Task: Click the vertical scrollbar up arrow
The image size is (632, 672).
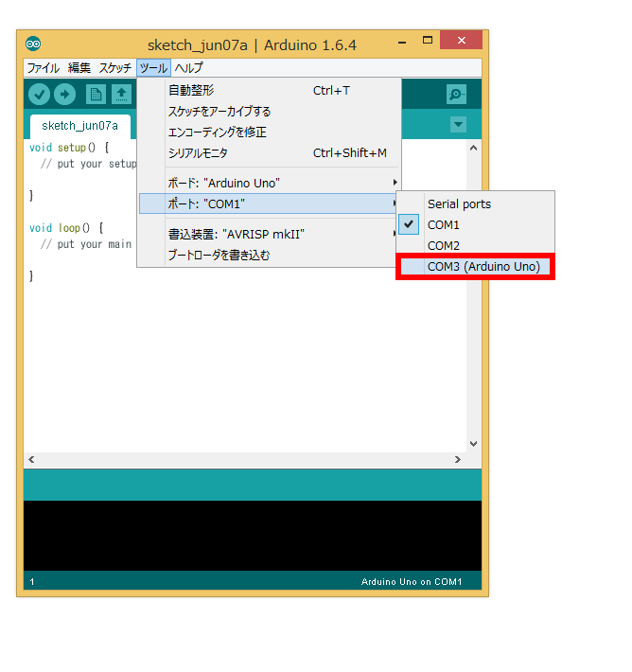Action: [x=473, y=149]
